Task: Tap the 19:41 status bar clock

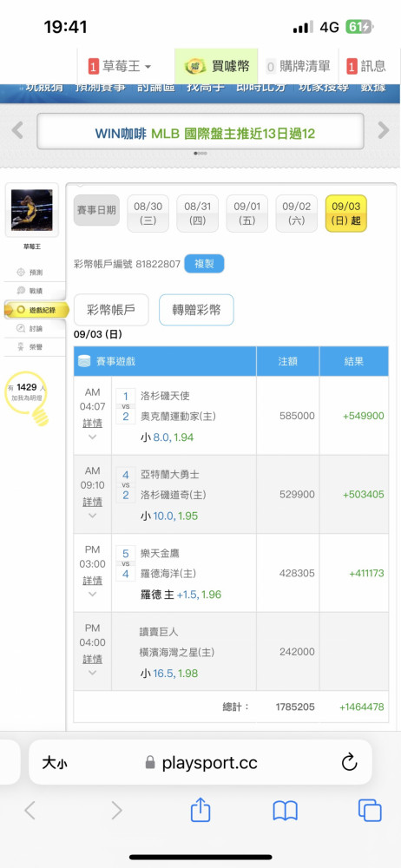Action: pyautogui.click(x=65, y=27)
